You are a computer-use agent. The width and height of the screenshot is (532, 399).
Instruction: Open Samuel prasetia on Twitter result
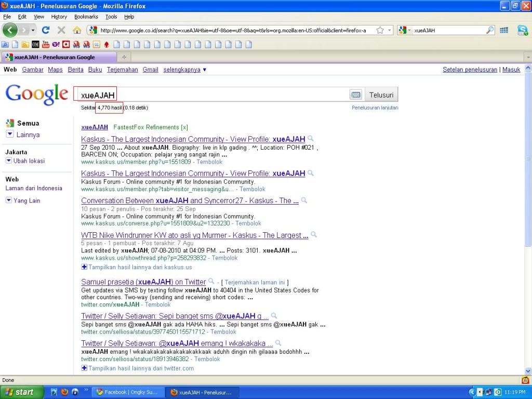pyautogui.click(x=143, y=282)
